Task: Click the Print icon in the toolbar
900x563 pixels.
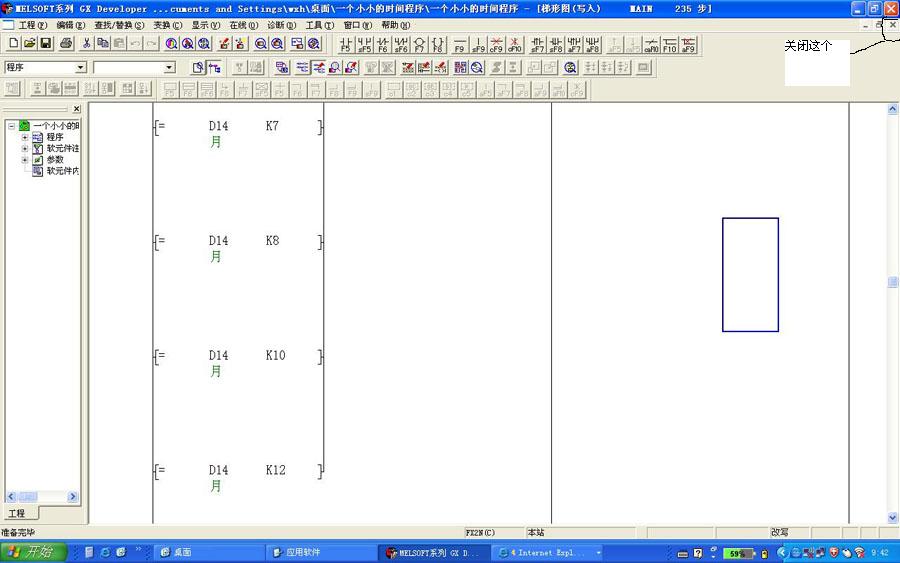Action: 66,44
